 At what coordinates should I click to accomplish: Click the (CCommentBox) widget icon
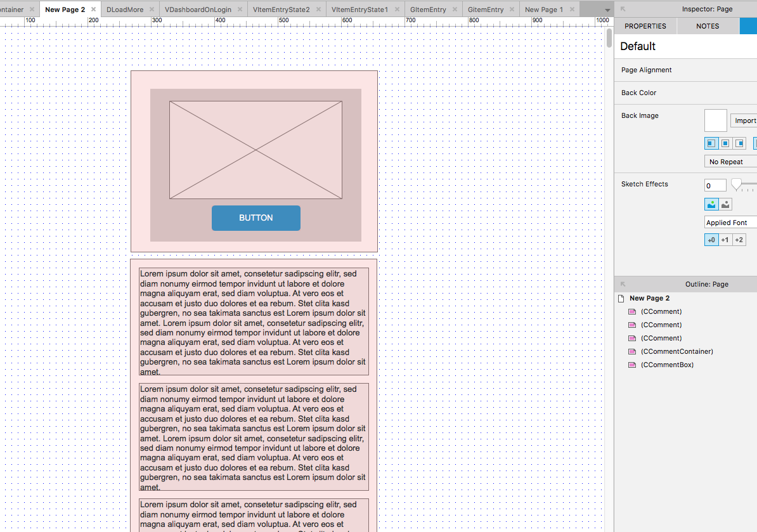632,365
